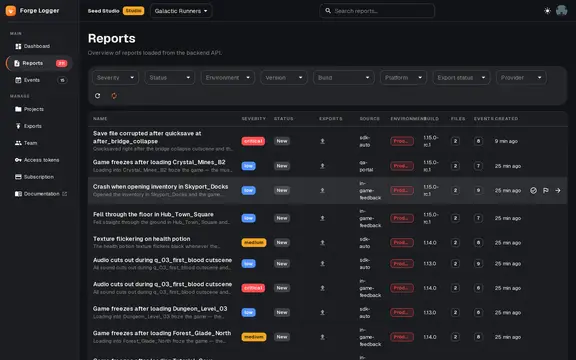Click medium badge on Forest_Glade_North row

(254, 337)
